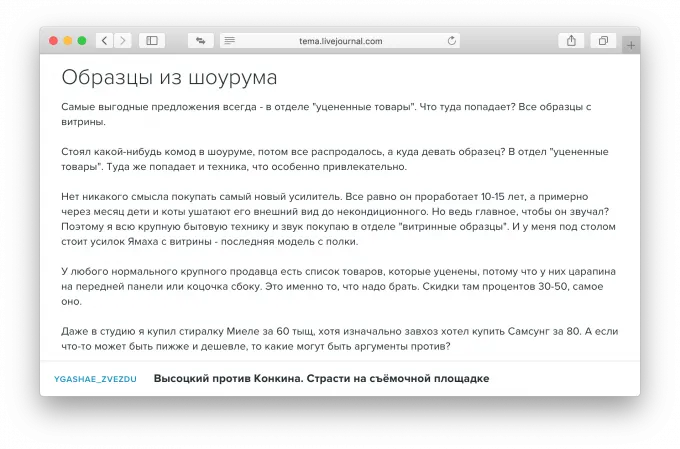Go back to the previous page
The image size is (680, 449).
(x=104, y=41)
